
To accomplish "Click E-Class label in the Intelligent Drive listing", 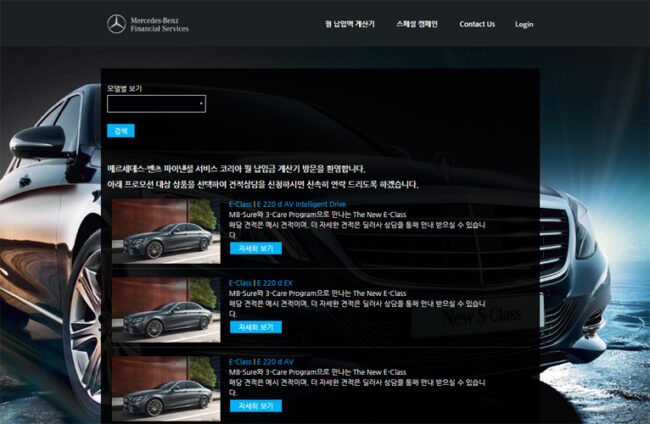I will 240,204.
